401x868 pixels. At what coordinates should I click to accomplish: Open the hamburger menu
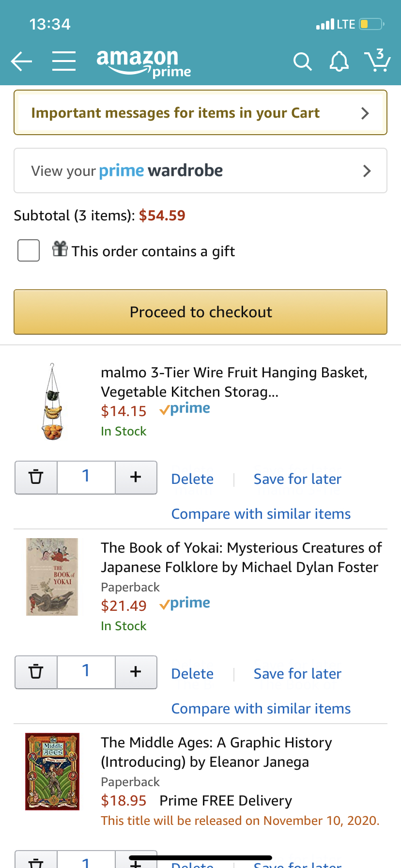pyautogui.click(x=64, y=62)
